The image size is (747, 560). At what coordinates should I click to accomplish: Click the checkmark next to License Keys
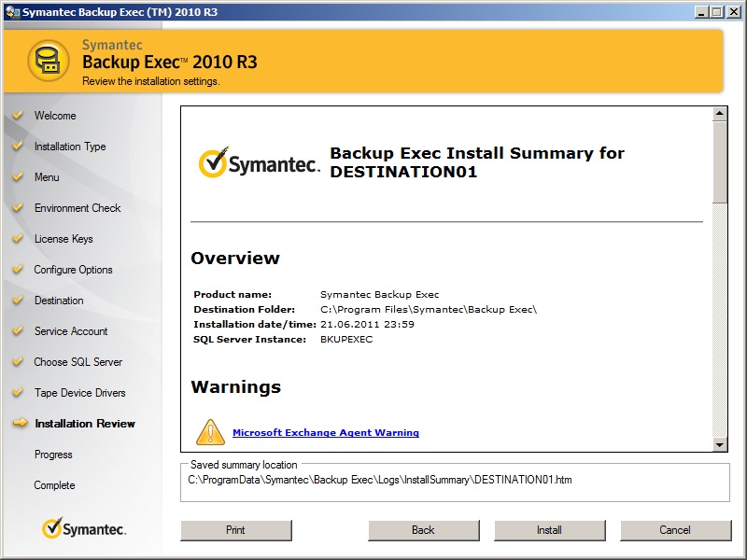pos(17,239)
